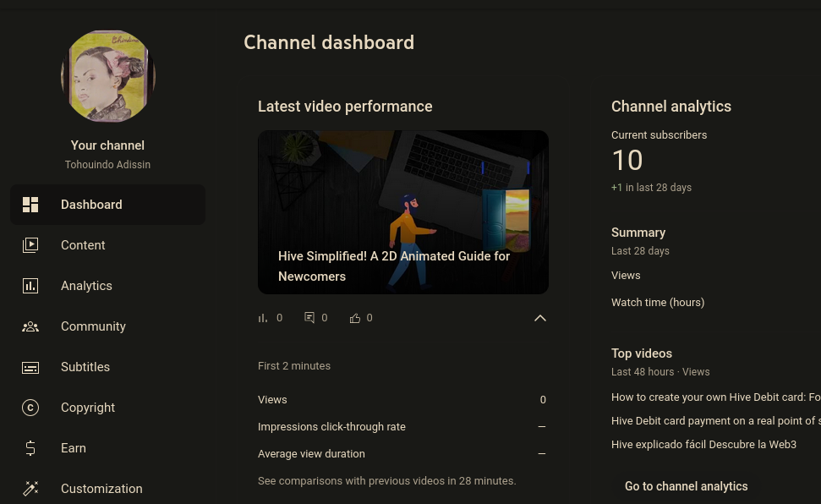Click the Subtitles icon in sidebar
Viewport: 821px width, 504px height.
click(30, 367)
